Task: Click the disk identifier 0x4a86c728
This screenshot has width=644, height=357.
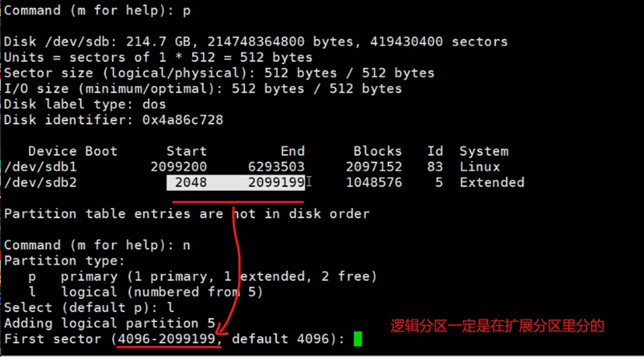Action: point(183,120)
